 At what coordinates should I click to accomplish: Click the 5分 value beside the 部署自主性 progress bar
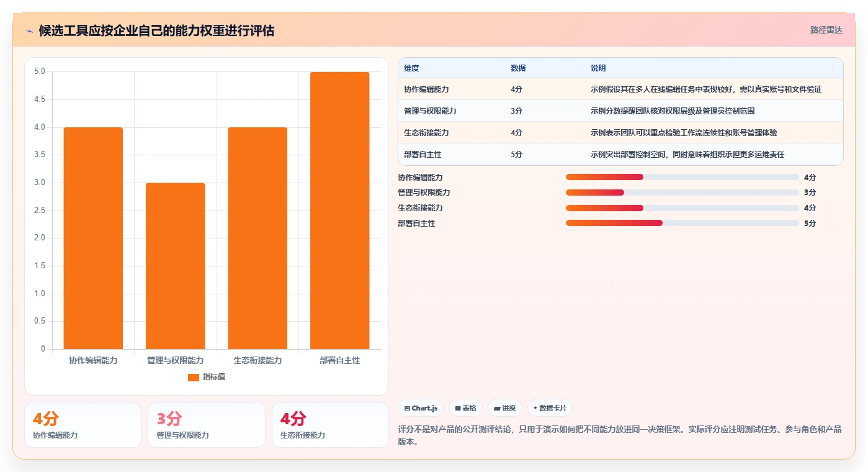pyautogui.click(x=810, y=224)
